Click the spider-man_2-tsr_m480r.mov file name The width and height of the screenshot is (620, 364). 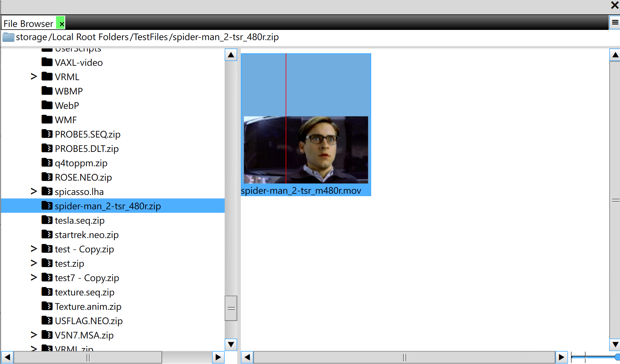(x=301, y=191)
